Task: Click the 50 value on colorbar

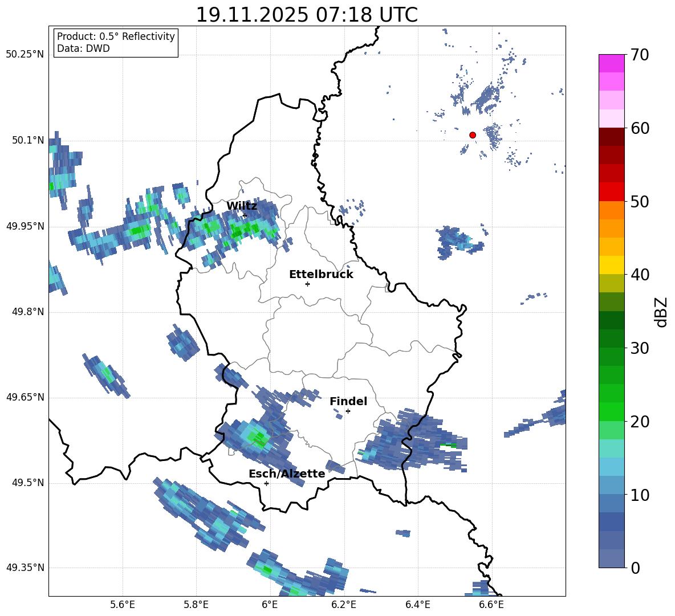Action: coord(640,202)
